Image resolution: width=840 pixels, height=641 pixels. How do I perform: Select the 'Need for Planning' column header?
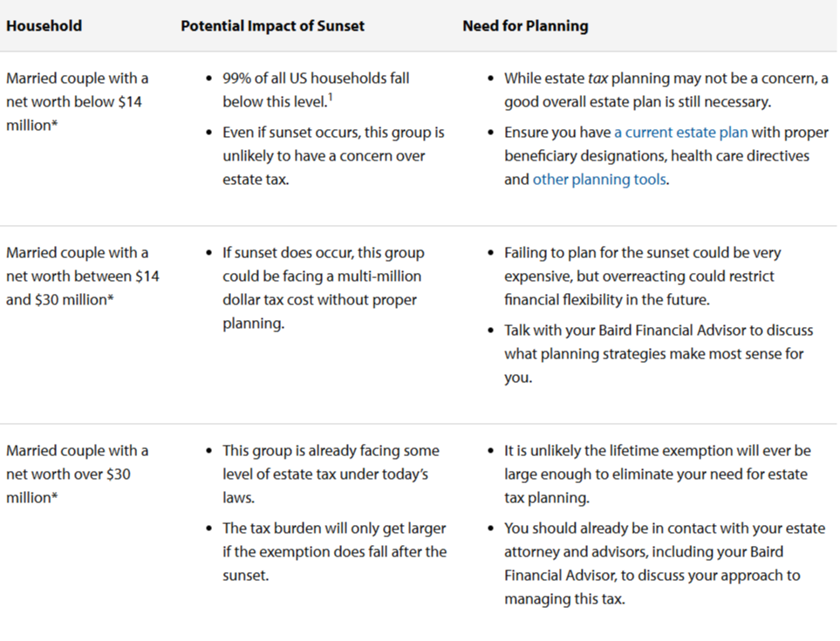coord(525,25)
